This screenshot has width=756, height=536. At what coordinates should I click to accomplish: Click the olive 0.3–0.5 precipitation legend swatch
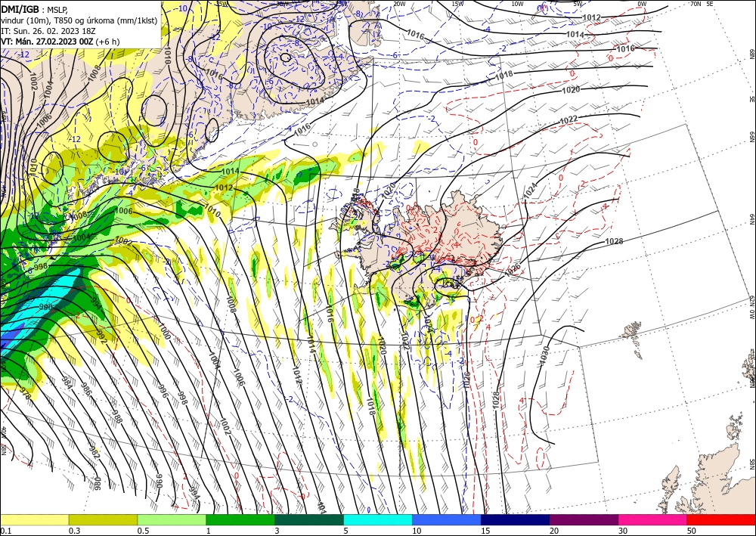pyautogui.click(x=103, y=519)
